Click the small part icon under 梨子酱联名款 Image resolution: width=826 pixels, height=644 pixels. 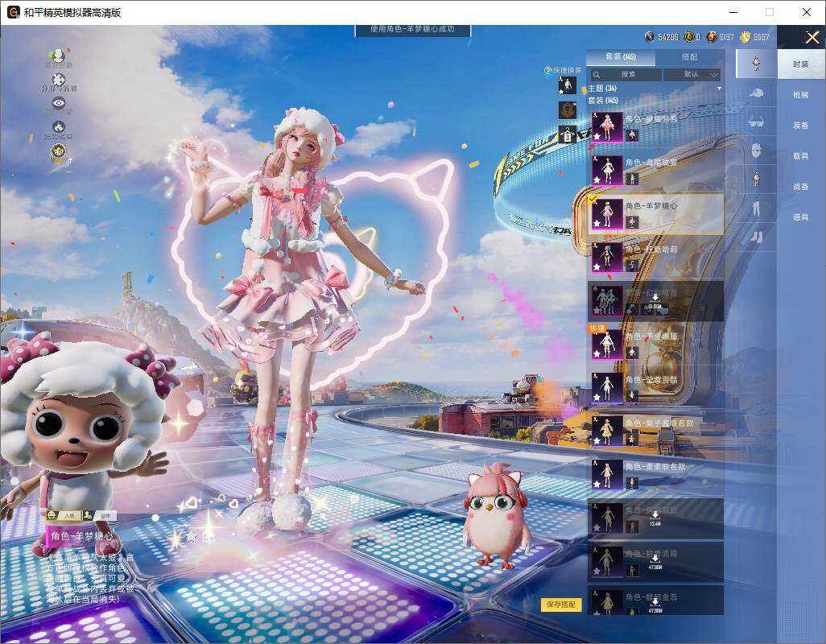(x=632, y=440)
